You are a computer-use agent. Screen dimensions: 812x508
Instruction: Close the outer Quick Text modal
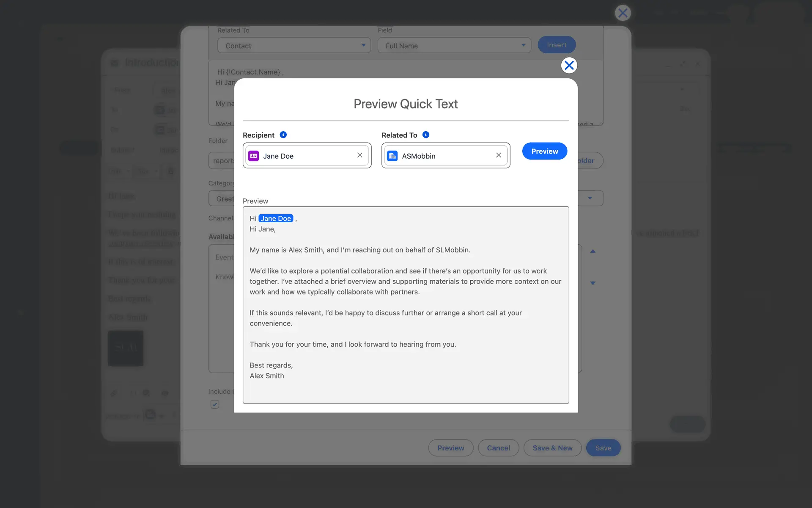click(623, 13)
